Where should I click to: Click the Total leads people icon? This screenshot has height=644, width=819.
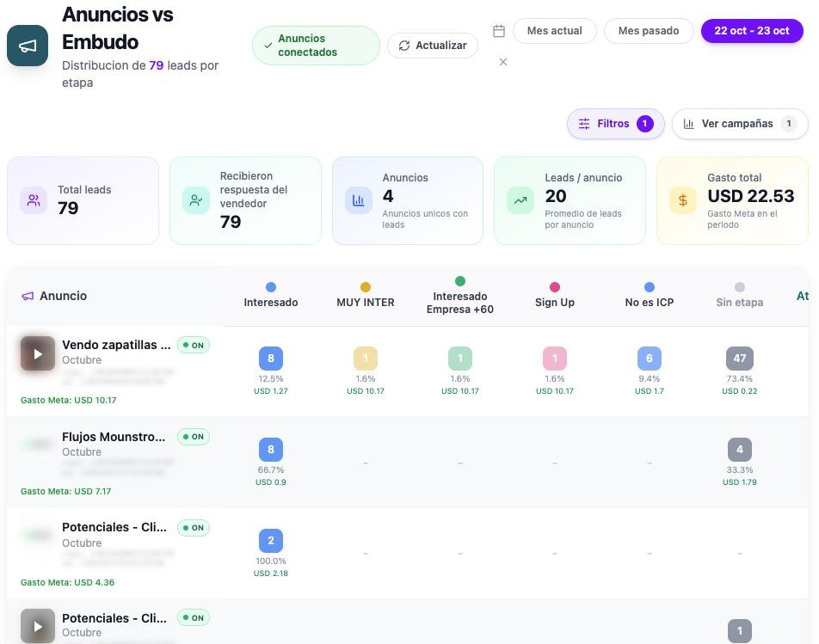pos(34,200)
